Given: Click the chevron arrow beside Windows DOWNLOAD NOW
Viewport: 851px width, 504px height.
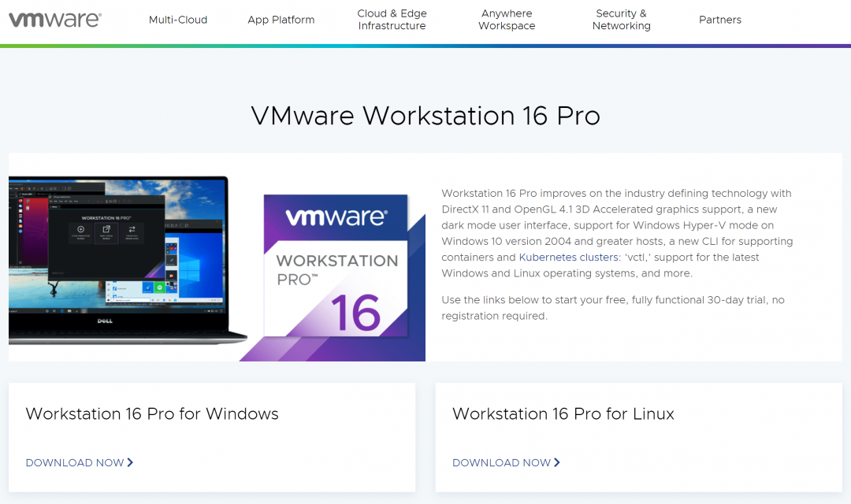Looking at the screenshot, I should (130, 463).
